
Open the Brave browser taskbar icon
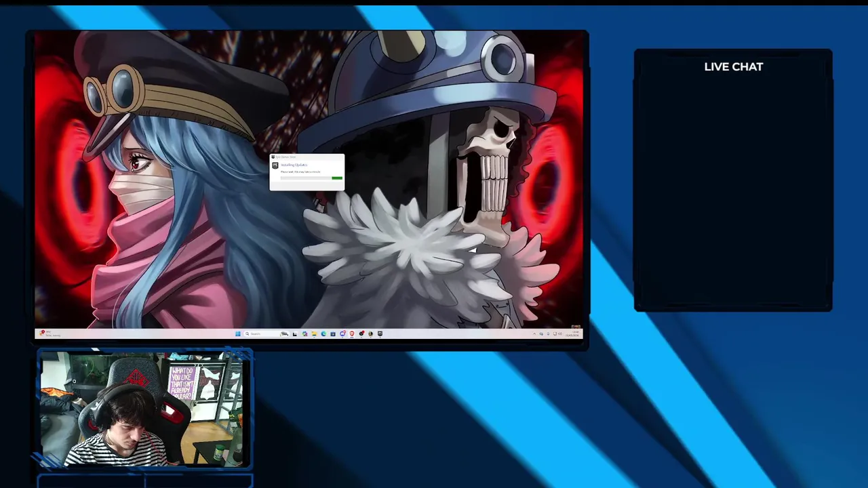point(352,333)
